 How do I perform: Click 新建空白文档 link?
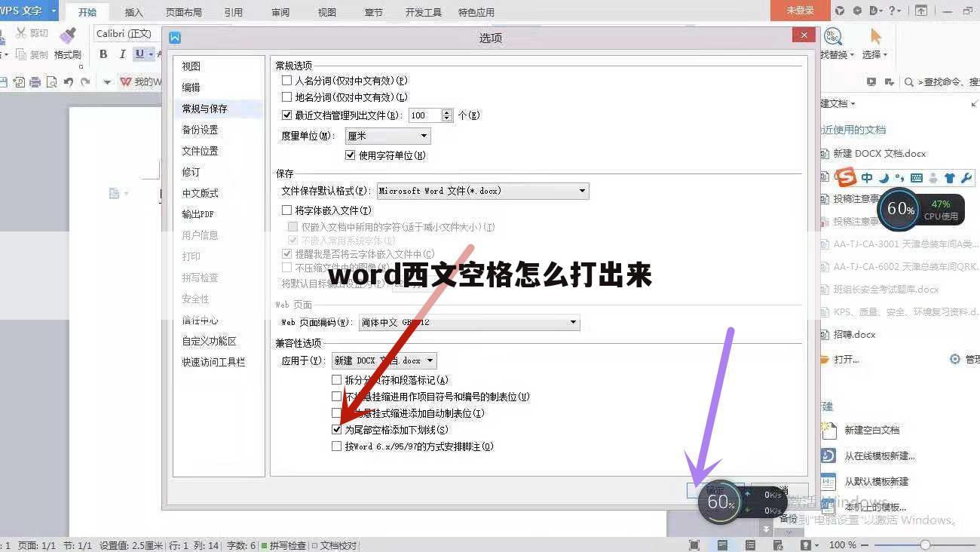click(x=871, y=430)
